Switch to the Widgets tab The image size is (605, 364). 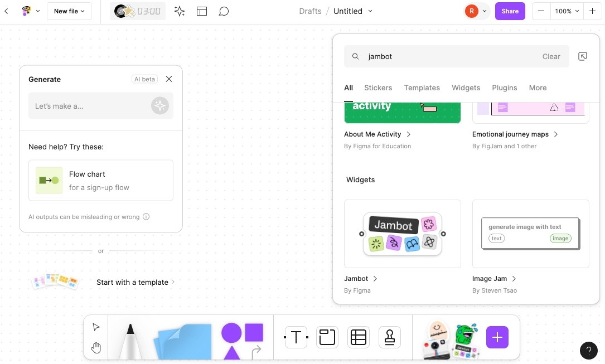click(x=466, y=88)
